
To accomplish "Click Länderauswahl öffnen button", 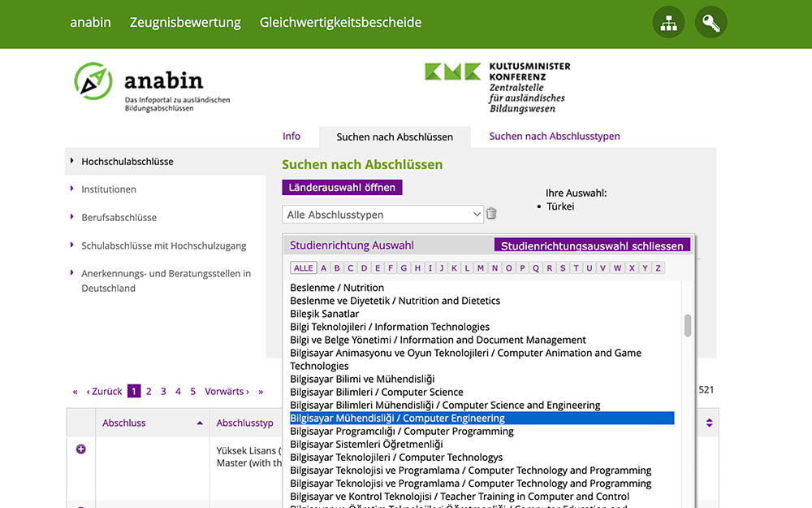I will tap(342, 188).
